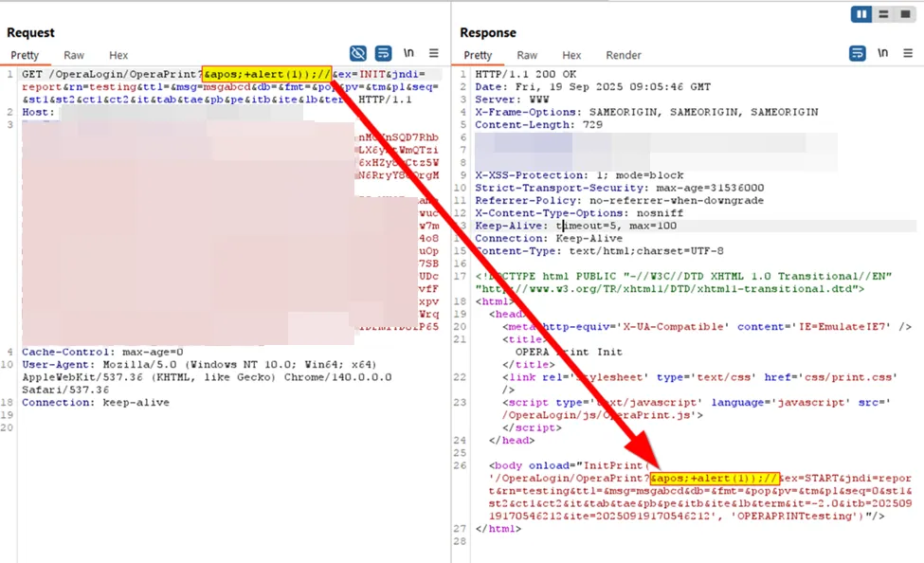The image size is (924, 563).
Task: Open the Response Render tab
Action: tap(624, 56)
